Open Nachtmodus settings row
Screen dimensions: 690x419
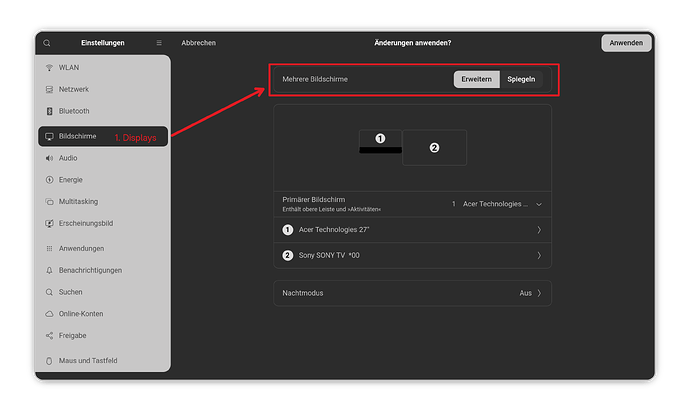click(x=412, y=293)
